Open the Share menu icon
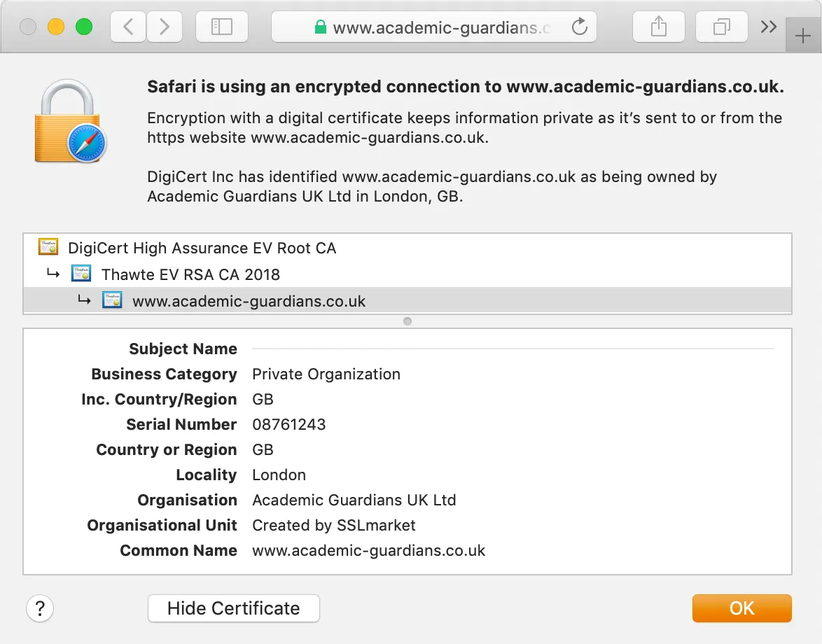This screenshot has height=644, width=822. point(658,27)
